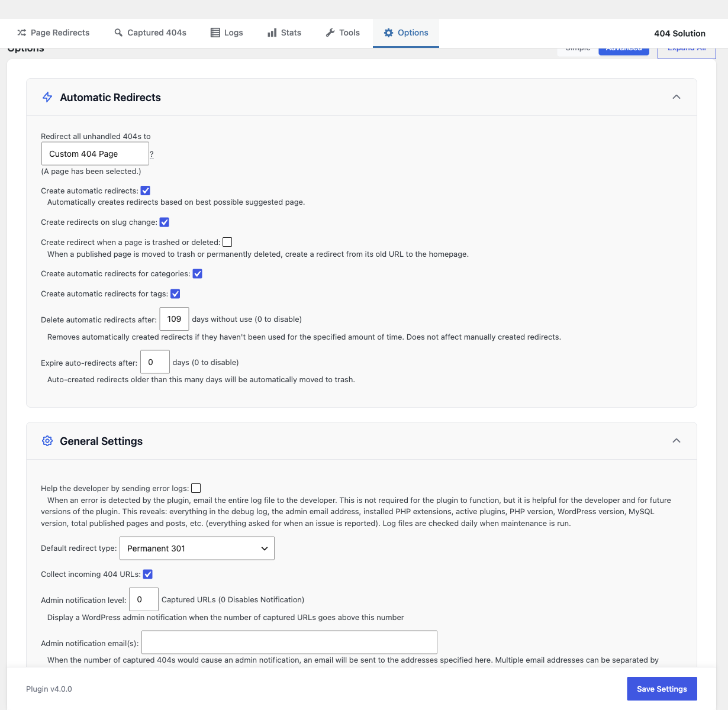Click the Tools wrench icon
Viewport: 728px width, 710px height.
coord(330,33)
